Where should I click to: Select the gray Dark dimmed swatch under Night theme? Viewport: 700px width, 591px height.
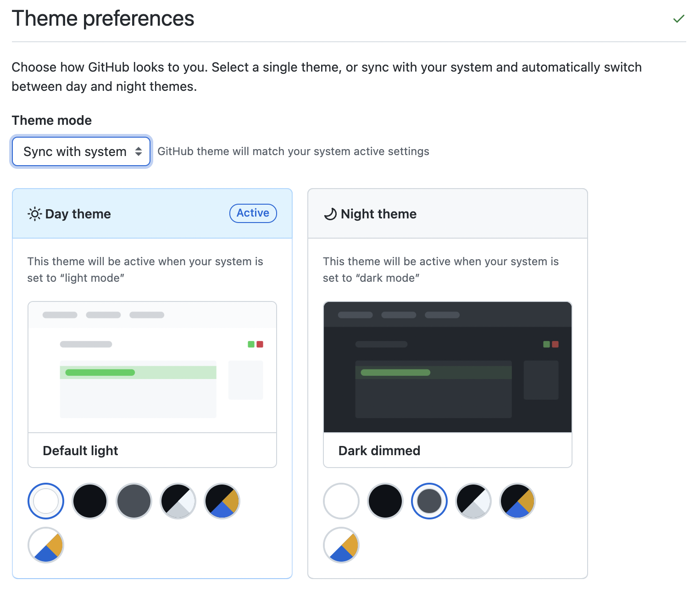pos(429,501)
